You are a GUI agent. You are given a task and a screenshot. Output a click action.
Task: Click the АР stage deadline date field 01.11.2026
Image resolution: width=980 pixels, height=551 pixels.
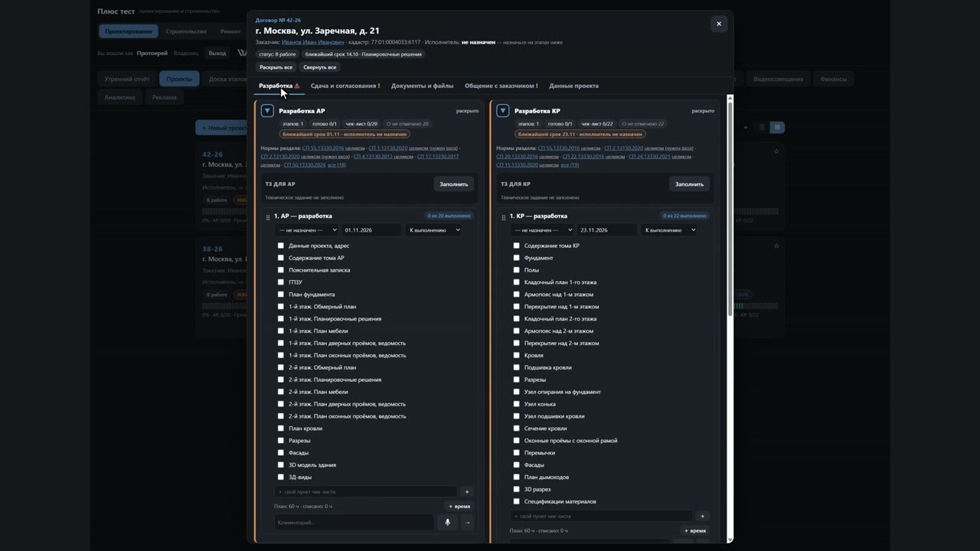371,230
